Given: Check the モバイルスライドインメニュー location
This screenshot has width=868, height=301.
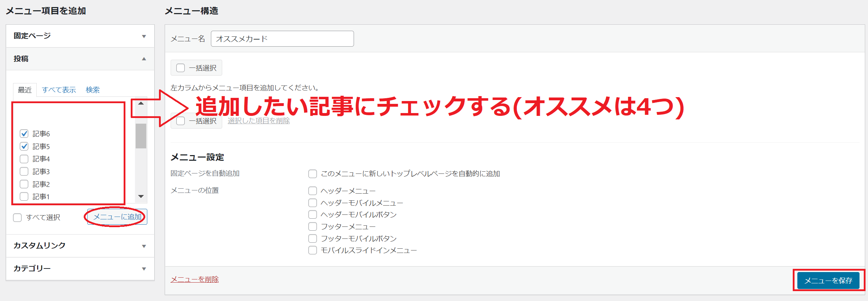Looking at the screenshot, I should point(313,250).
